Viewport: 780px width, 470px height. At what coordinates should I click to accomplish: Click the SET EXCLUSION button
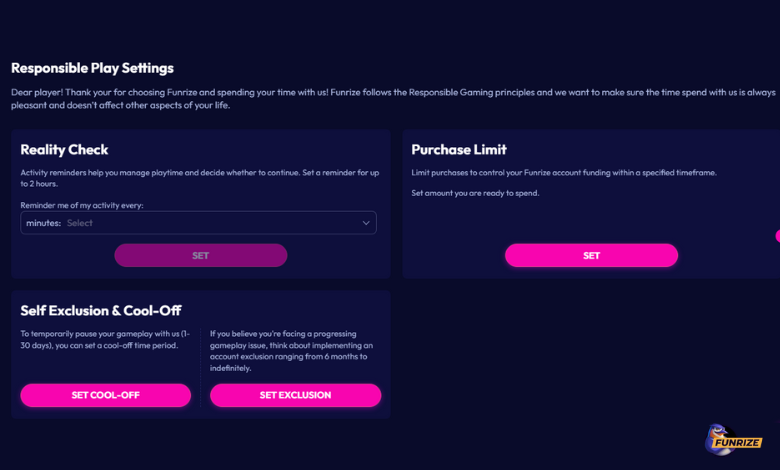(295, 395)
